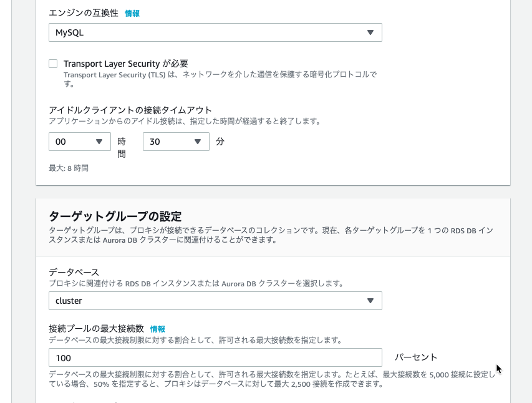Click the arrow icon on cluster selector
The height and width of the screenshot is (403, 532).
tap(370, 301)
